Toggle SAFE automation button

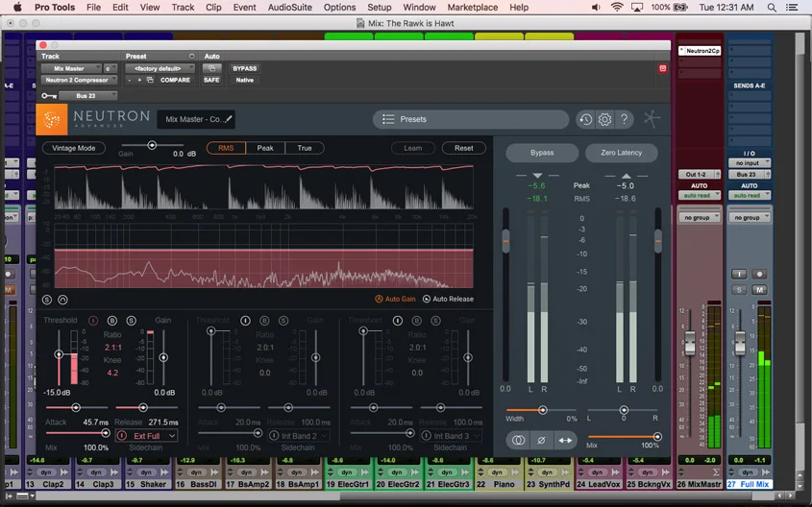211,81
